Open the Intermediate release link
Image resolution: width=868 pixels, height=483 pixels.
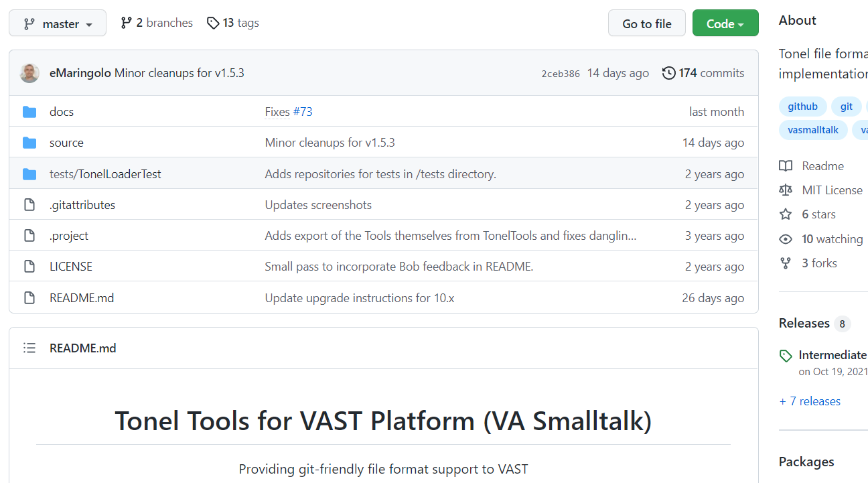click(833, 355)
